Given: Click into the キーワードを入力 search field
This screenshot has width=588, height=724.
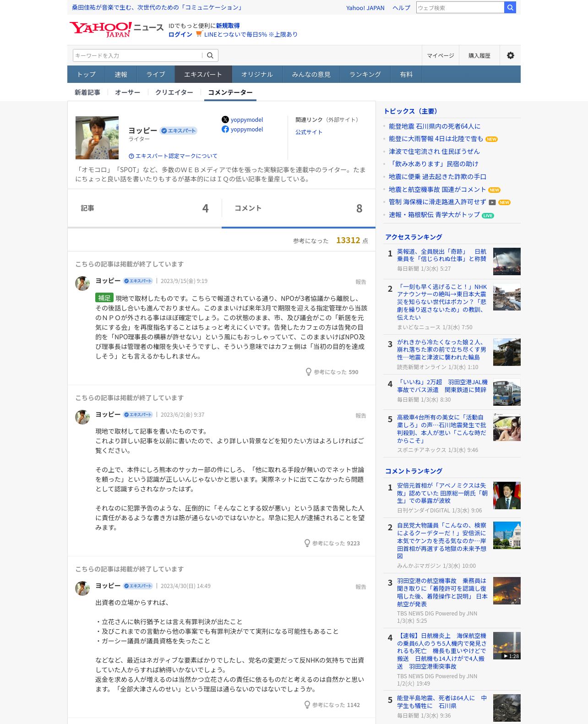Looking at the screenshot, I should 137,55.
